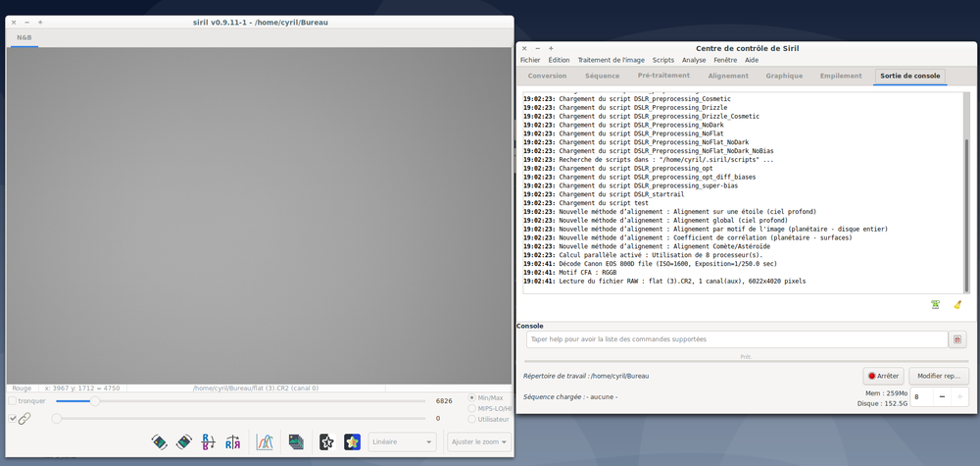Click the chain link icon for sliders
This screenshot has width=980, height=466.
click(x=25, y=419)
